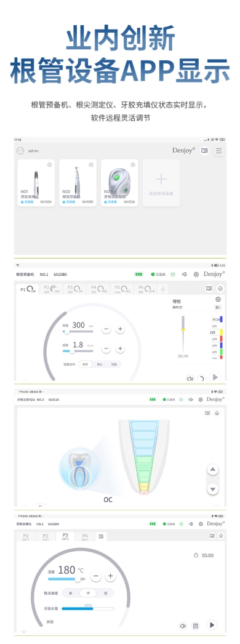Click save icon after P4 tab
This screenshot has height=644, width=240.
(101, 536)
